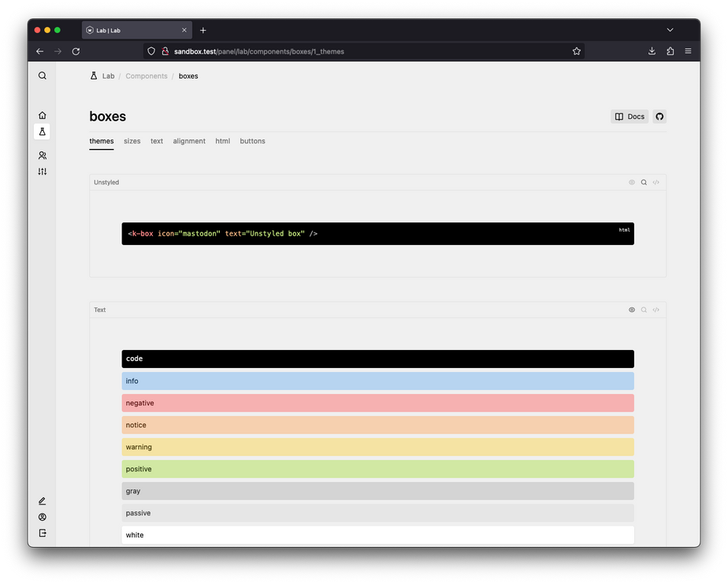Screen dimensions: 728x584
Task: Switch to the sizes tab
Action: point(132,142)
